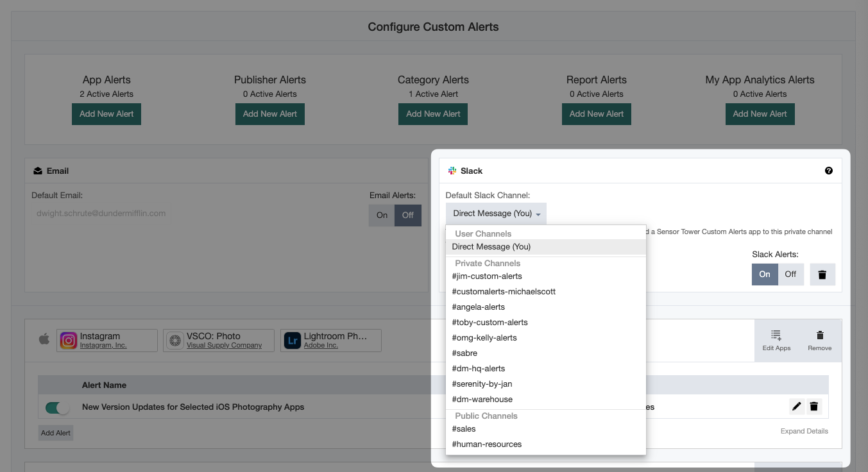Choose #toby-custom-alerts channel
The image size is (868, 472).
(546, 323)
